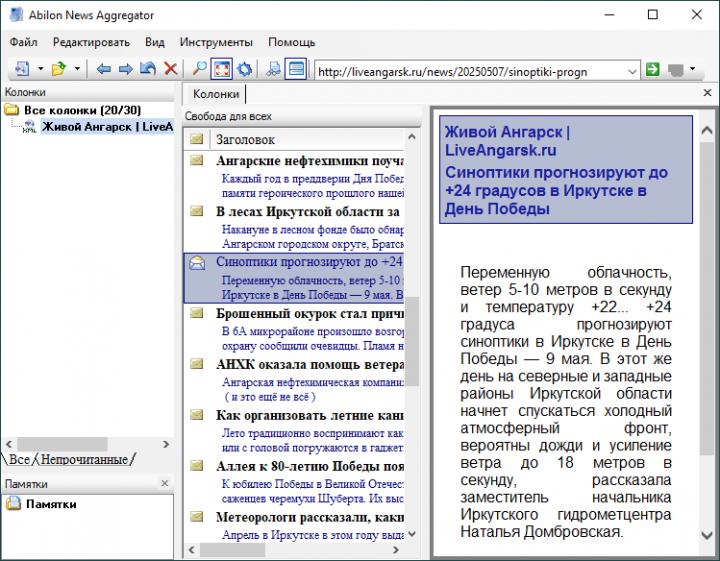
Task: Open article Брошенный окурок стал причиной
Action: [x=309, y=314]
